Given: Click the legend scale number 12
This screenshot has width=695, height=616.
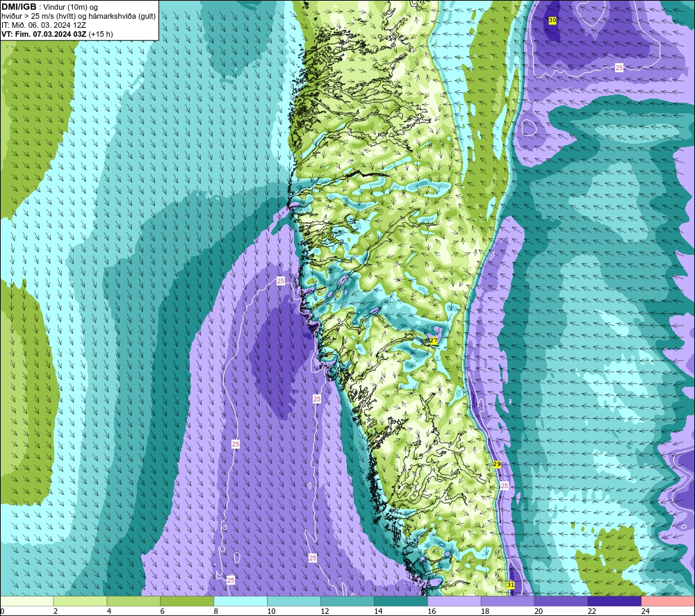Looking at the screenshot, I should click(325, 611).
